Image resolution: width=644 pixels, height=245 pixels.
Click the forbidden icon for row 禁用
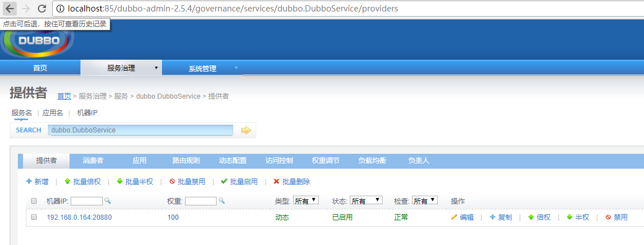608,217
